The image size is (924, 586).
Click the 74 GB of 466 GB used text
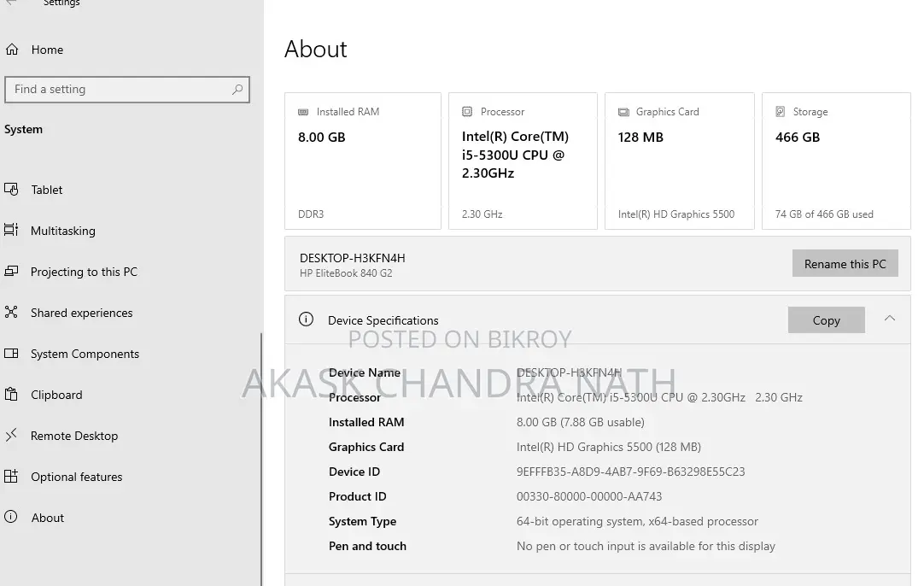click(824, 214)
